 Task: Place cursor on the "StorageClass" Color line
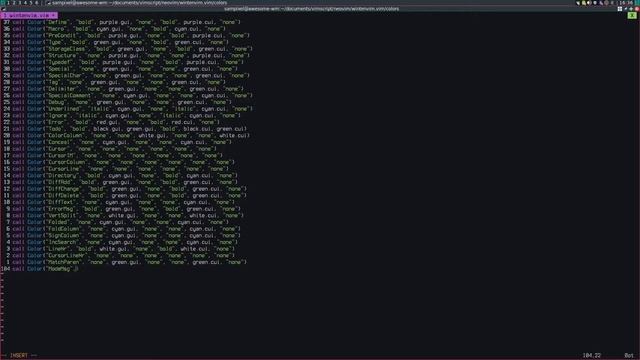tap(132, 49)
